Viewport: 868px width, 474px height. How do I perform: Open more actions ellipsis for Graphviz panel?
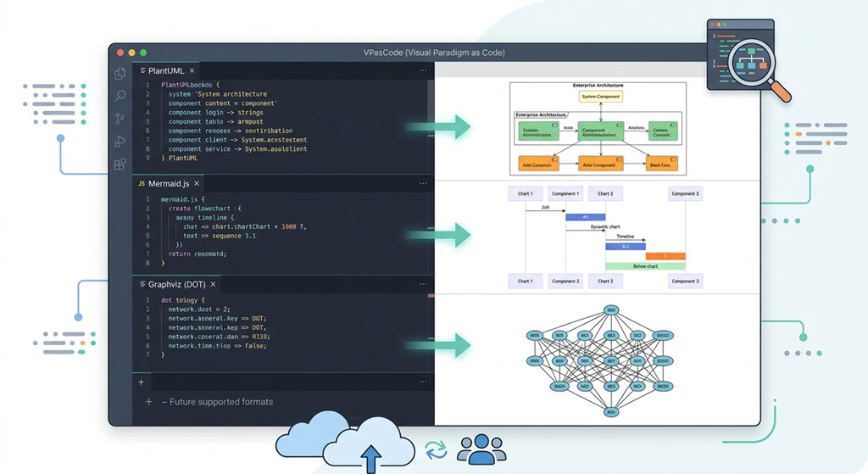(423, 283)
